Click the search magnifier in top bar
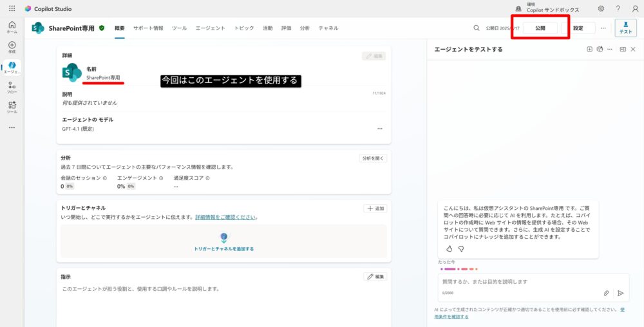The width and height of the screenshot is (644, 327). 477,28
